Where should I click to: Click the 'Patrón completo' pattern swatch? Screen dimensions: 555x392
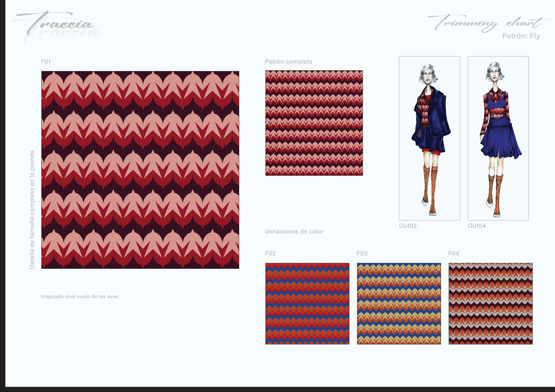click(314, 123)
